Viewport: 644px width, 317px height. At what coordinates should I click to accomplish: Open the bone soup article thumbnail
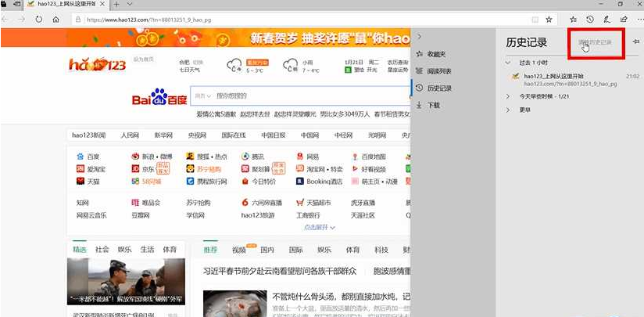[x=235, y=304]
